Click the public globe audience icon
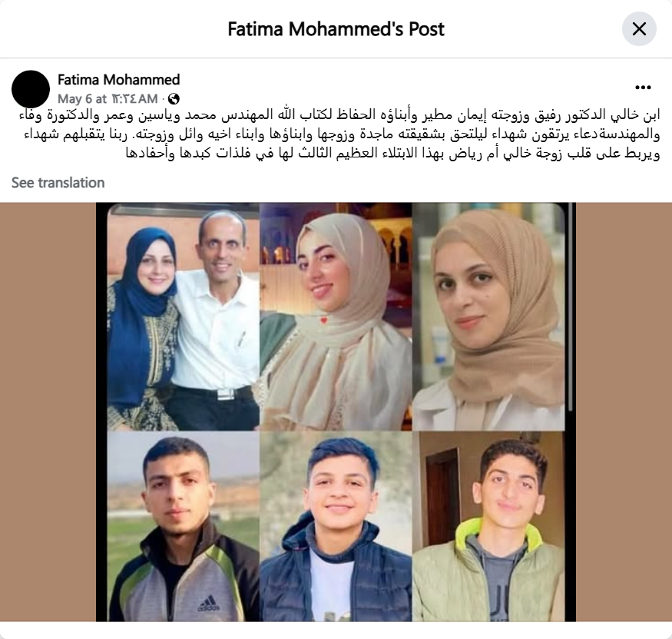This screenshot has height=639, width=672. tap(174, 99)
